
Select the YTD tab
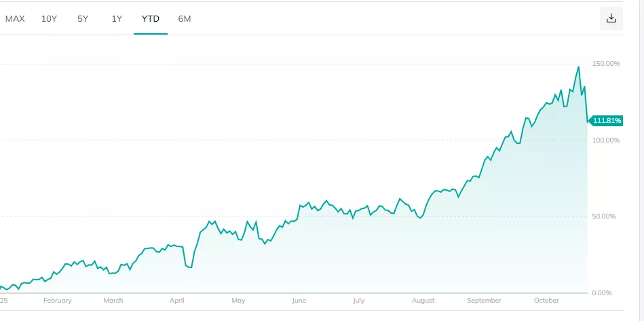(151, 19)
